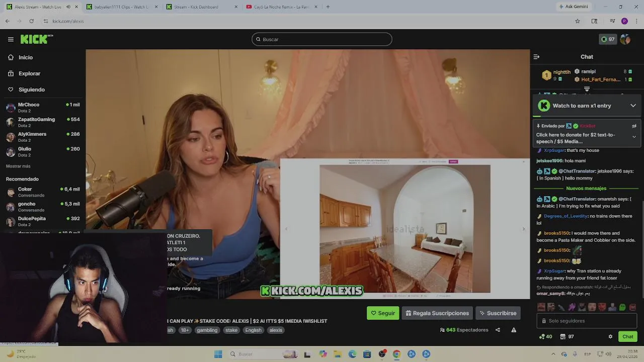Show hidden system tray icons

[x=553, y=354]
